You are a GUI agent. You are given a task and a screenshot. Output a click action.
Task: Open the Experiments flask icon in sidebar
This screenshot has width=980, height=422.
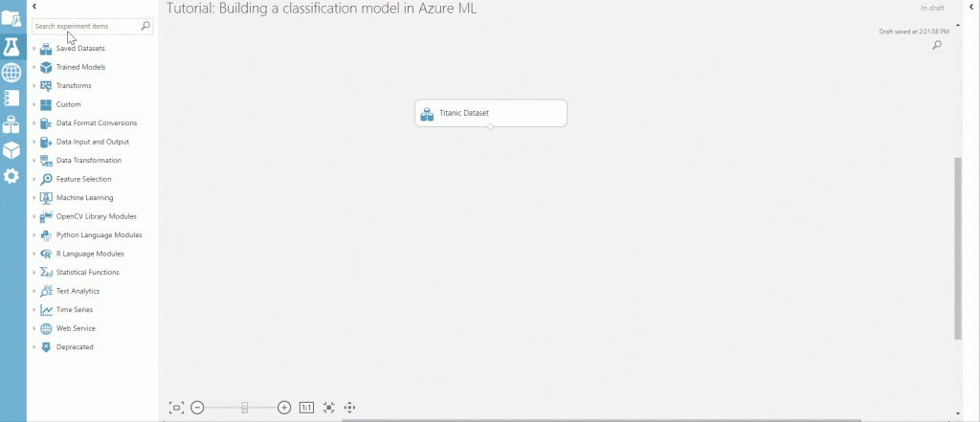pos(11,46)
